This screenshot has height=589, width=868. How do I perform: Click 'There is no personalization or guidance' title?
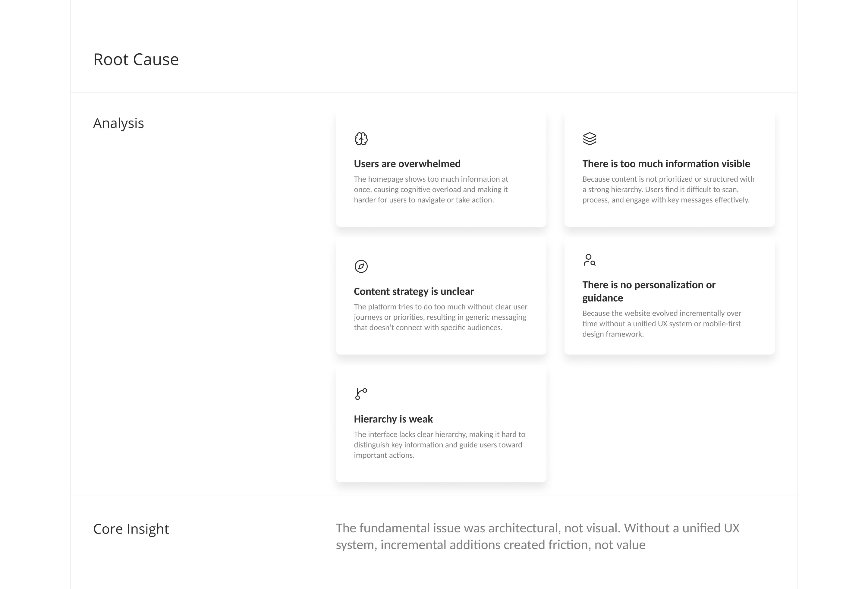(649, 291)
